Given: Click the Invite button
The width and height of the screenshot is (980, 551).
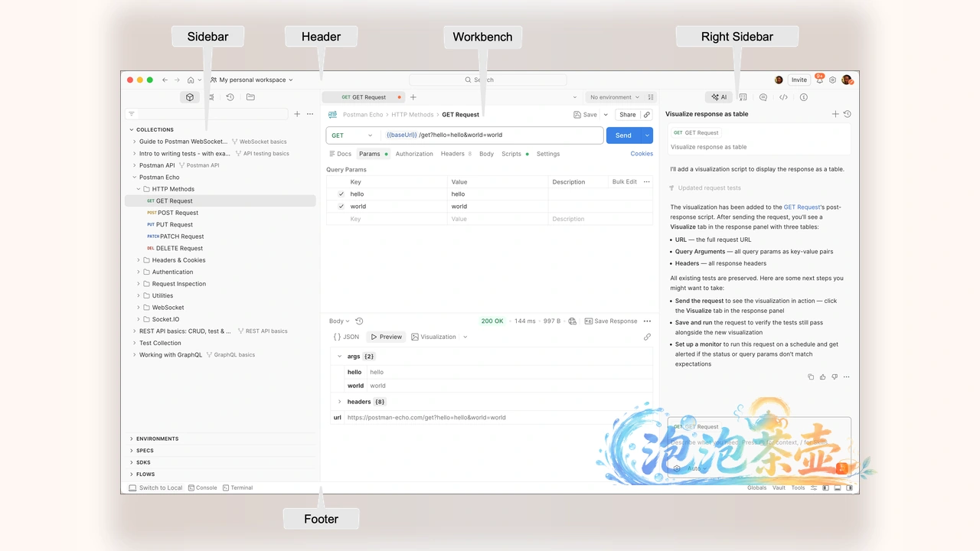Looking at the screenshot, I should pos(799,80).
